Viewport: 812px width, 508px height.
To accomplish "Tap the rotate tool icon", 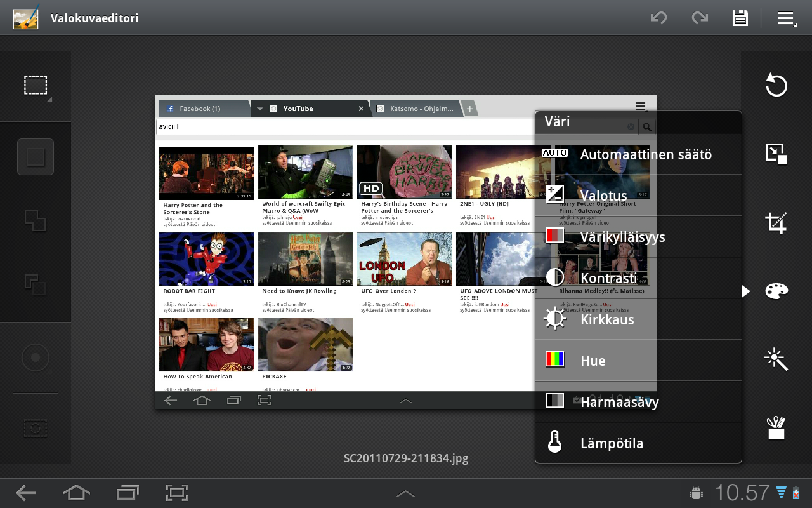I will coord(776,85).
